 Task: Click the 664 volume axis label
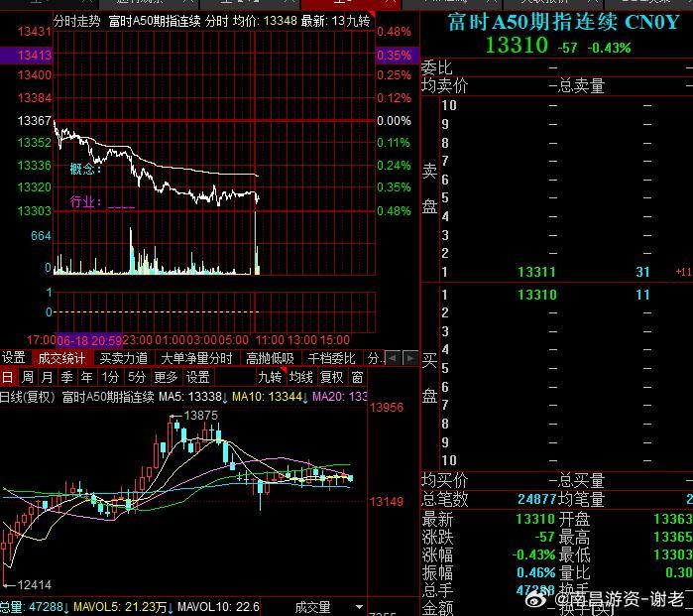pos(41,236)
